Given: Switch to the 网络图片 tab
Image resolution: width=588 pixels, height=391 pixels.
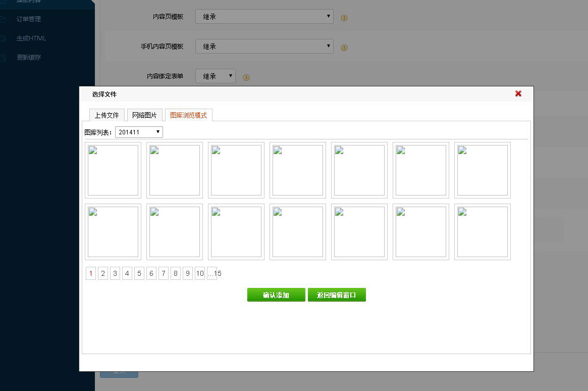Looking at the screenshot, I should (x=144, y=115).
